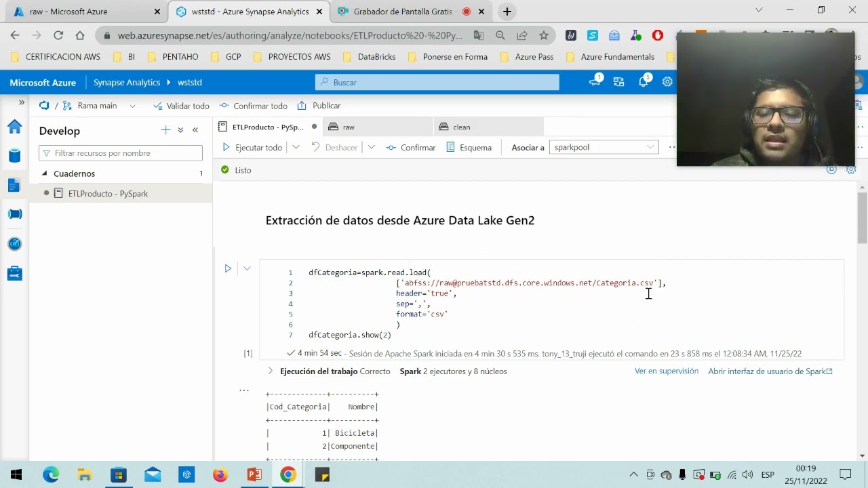
Task: Open the notifications bell
Action: [643, 82]
